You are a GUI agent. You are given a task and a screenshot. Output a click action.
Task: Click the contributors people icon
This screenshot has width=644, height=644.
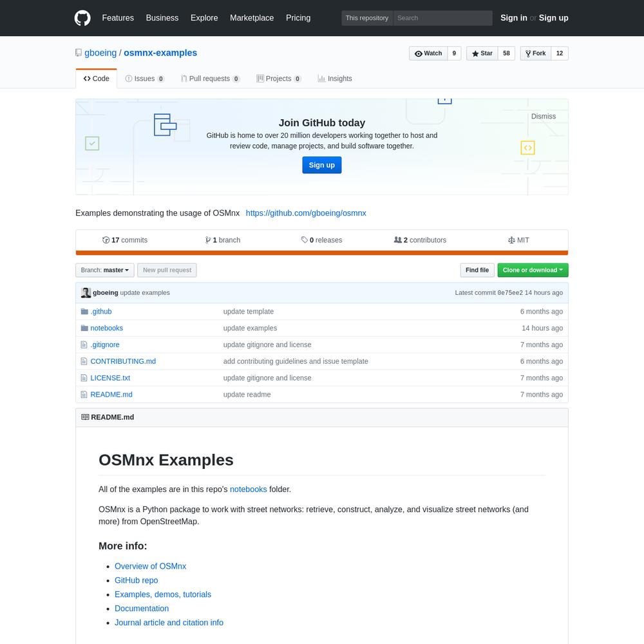pyautogui.click(x=397, y=240)
